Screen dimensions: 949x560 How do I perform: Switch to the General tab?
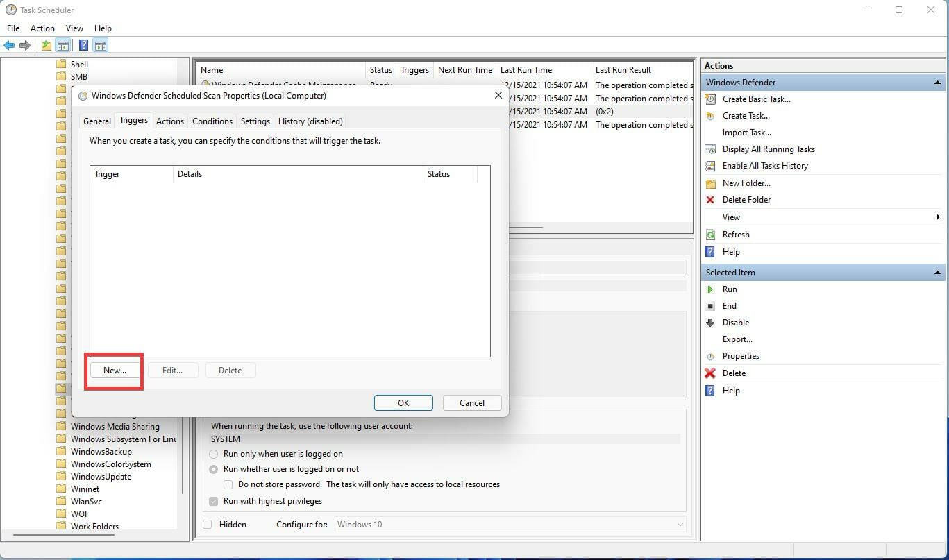(x=97, y=121)
